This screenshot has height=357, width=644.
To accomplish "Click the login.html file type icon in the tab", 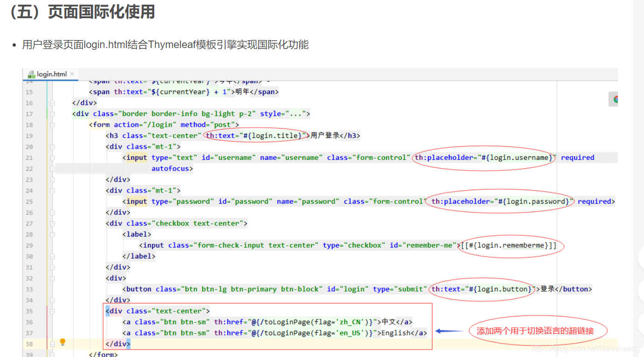I will point(31,74).
